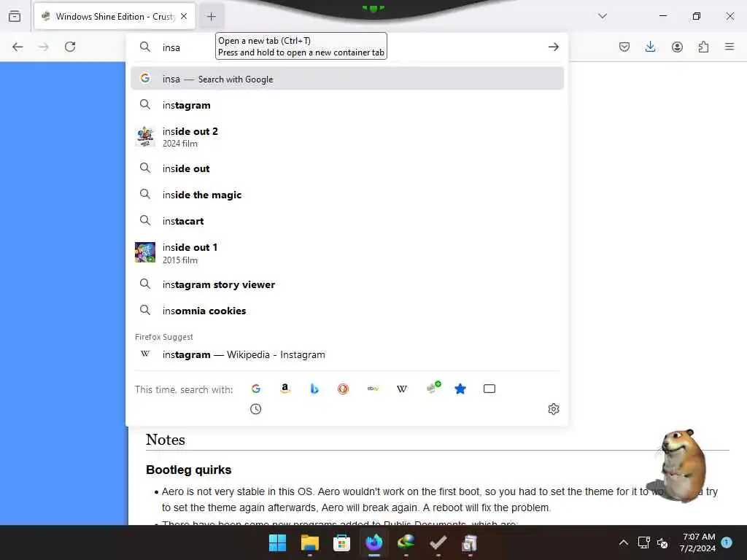This screenshot has height=560, width=747.
Task: Search in open Tabs icon
Action: click(489, 389)
